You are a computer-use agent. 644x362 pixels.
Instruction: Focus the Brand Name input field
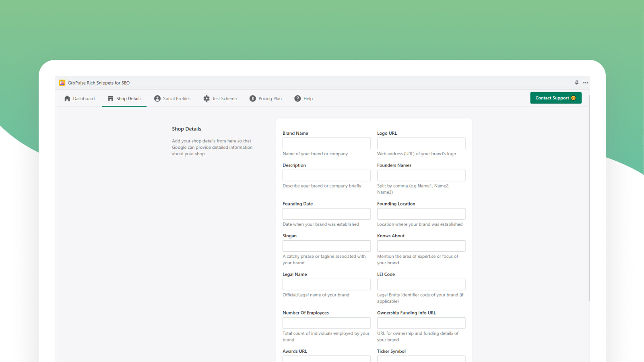(326, 144)
